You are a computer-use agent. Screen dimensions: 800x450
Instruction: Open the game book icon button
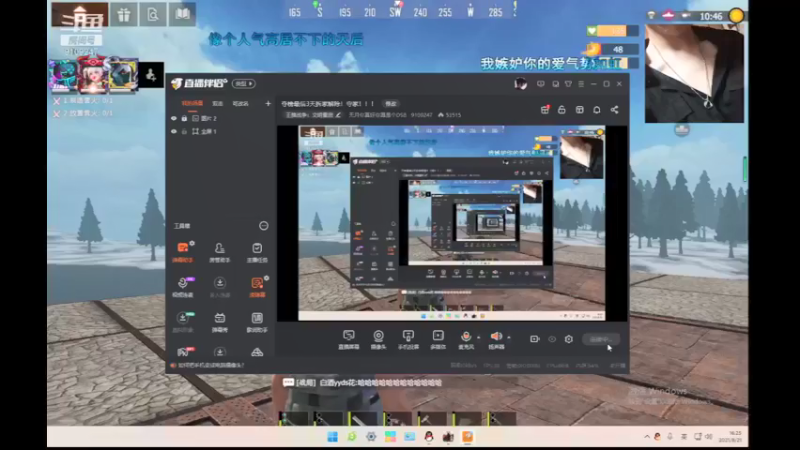click(183, 15)
